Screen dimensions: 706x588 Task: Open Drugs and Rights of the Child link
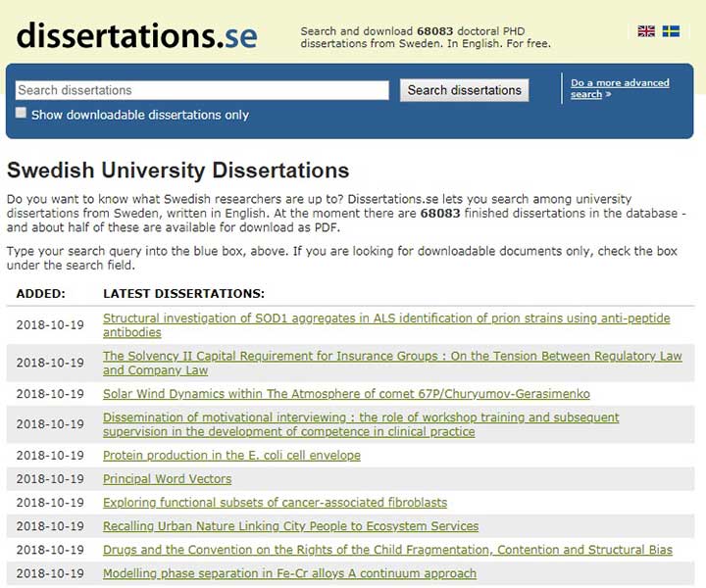tap(387, 550)
